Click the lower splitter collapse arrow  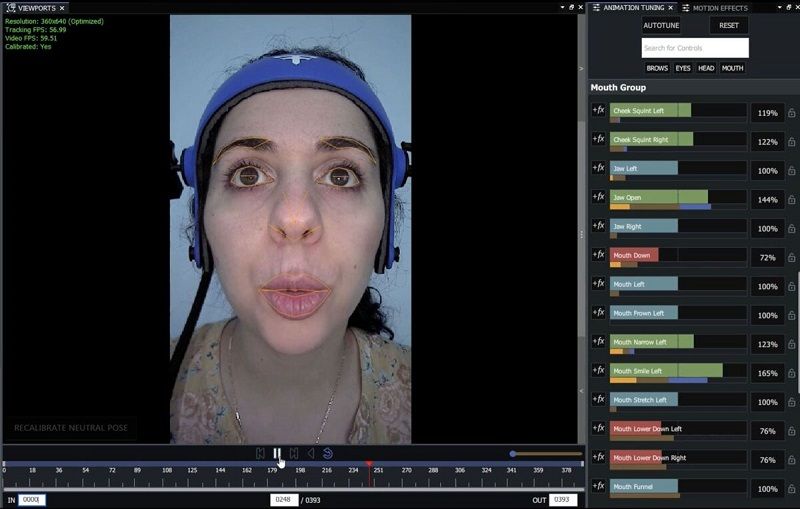[581, 391]
